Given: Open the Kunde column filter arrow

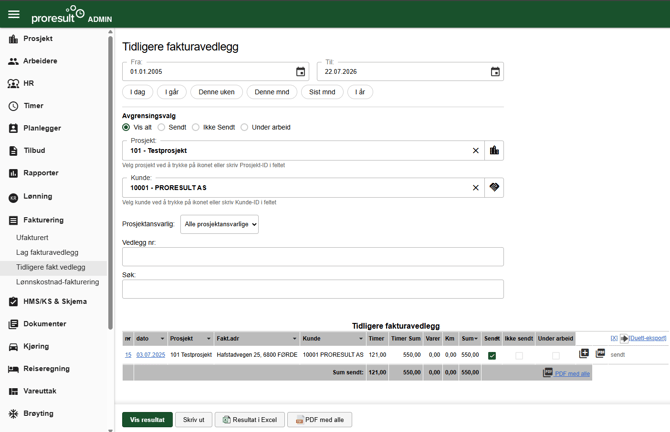Looking at the screenshot, I should [x=361, y=338].
